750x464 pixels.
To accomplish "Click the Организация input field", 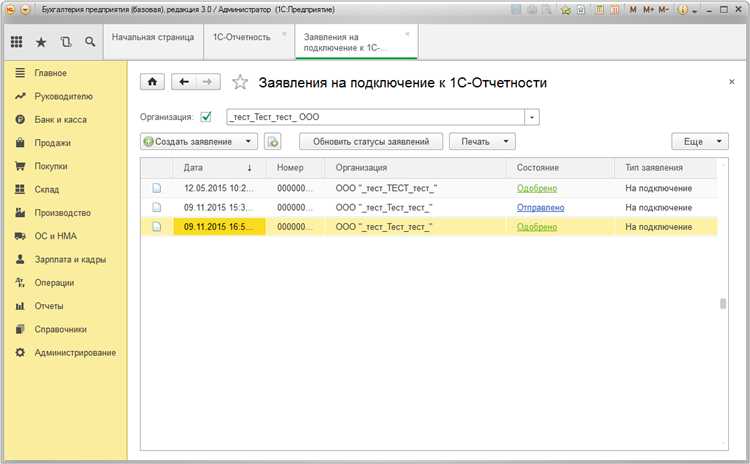I will tap(375, 117).
